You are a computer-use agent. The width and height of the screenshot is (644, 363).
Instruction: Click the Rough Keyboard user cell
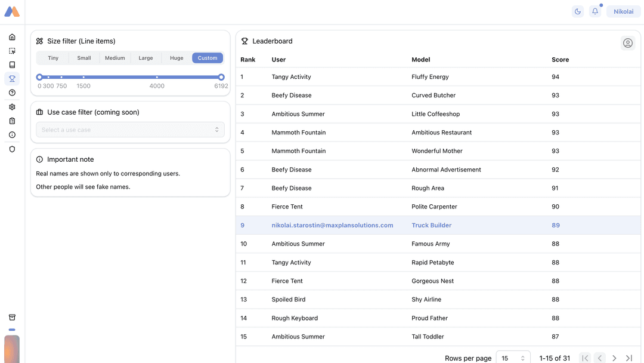click(x=295, y=318)
